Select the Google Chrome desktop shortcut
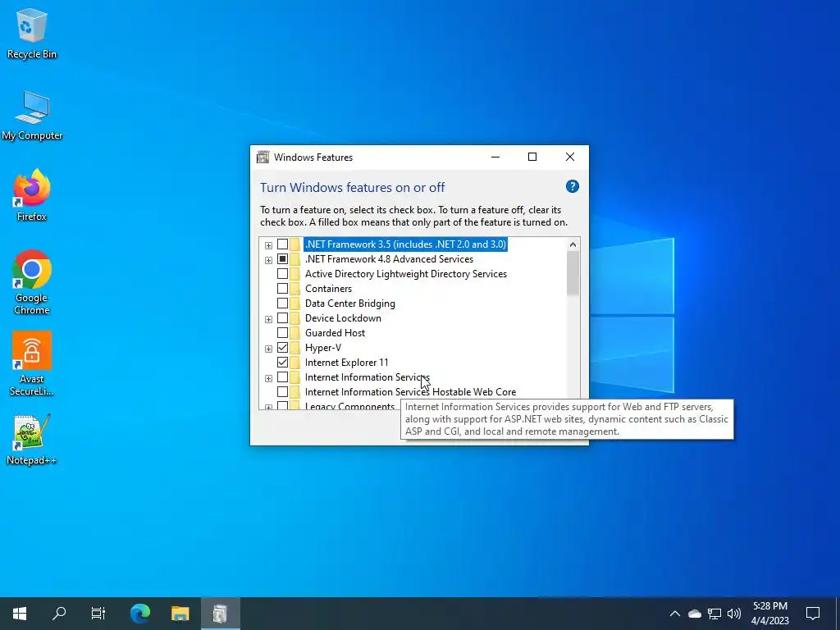 tap(32, 282)
